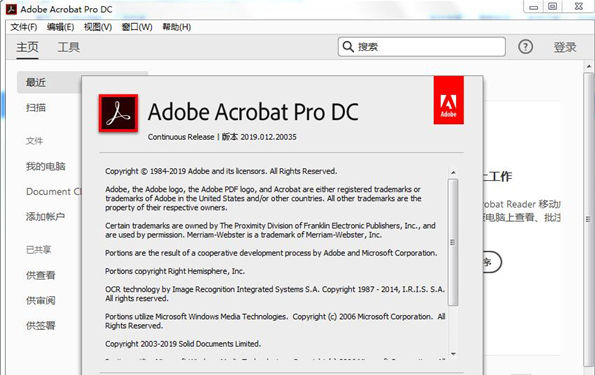Screen dimensions: 595x375
Task: Click the 已共享 section label in sidebar
Action: point(38,249)
